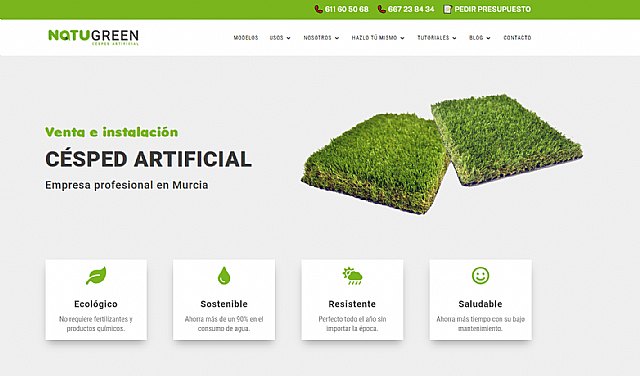Click the green leaf icon above Ecológico
Viewport: 640px width, 376px height.
tap(96, 276)
